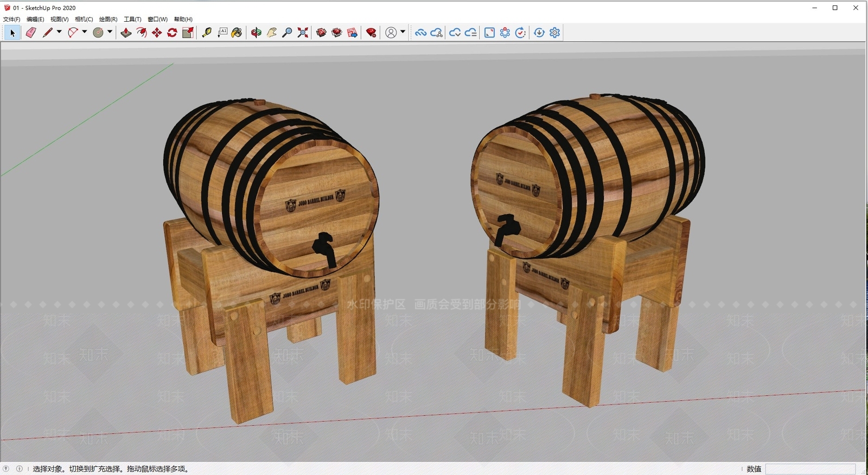Image resolution: width=868 pixels, height=475 pixels.
Task: Open the 编辑(E) menu
Action: pyautogui.click(x=35, y=19)
